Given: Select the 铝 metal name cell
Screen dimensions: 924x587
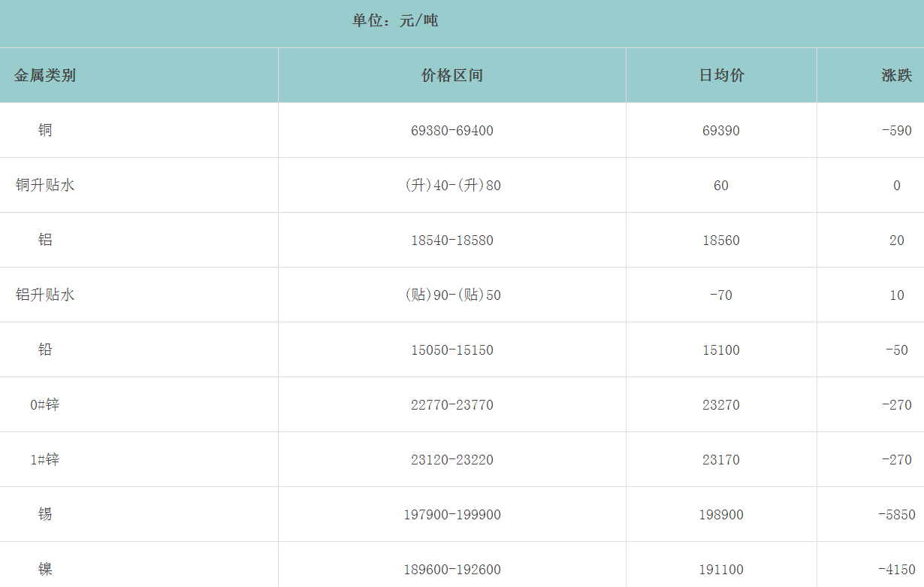Looking at the screenshot, I should [45, 240].
